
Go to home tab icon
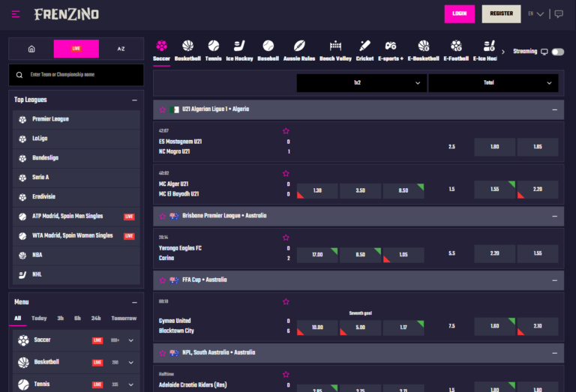31,49
